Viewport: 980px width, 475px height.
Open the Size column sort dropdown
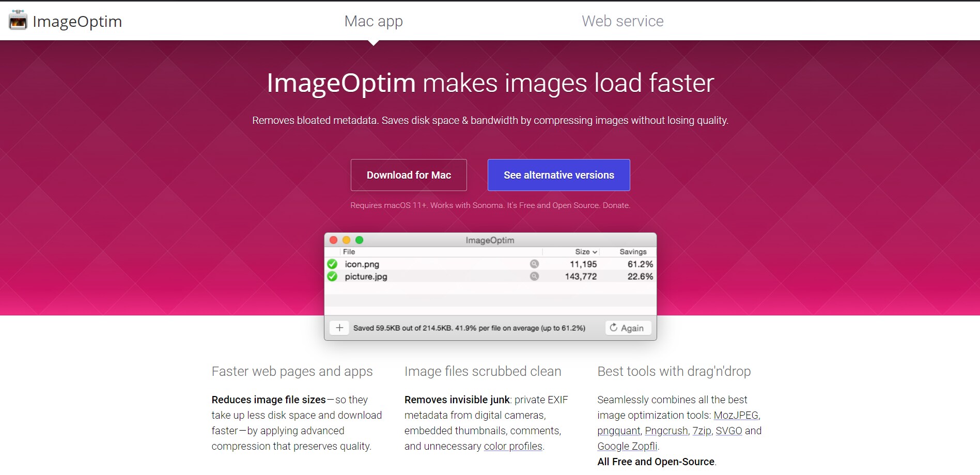(595, 251)
